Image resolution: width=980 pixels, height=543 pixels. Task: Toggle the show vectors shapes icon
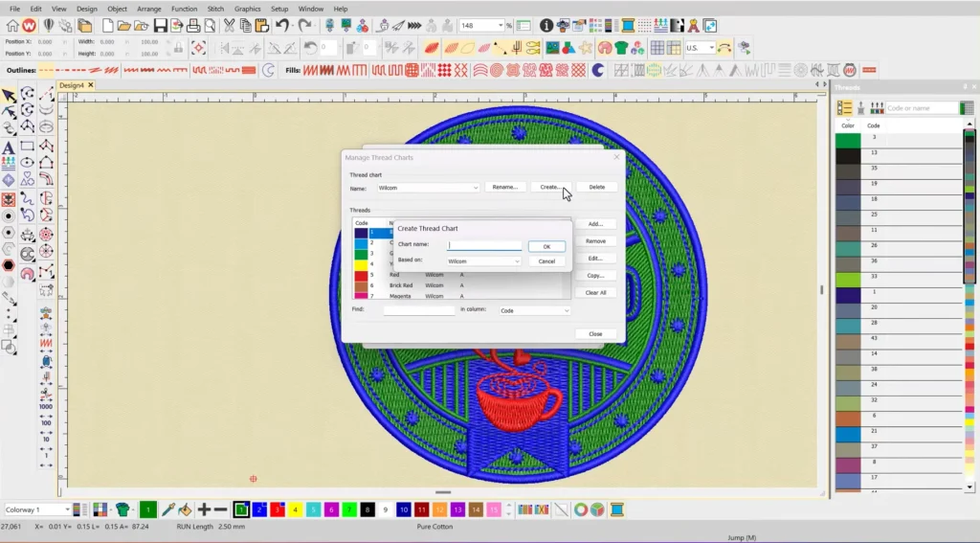(x=568, y=48)
